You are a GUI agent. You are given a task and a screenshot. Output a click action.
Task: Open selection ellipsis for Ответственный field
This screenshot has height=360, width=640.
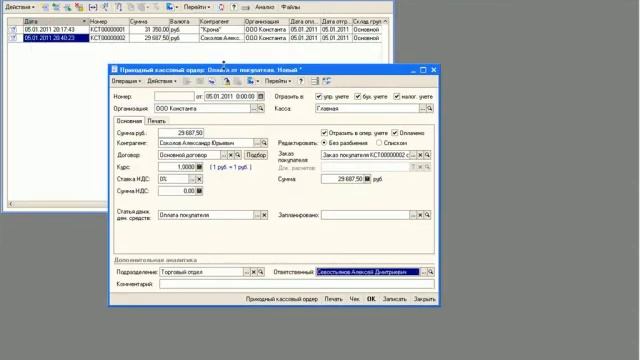tap(424, 272)
